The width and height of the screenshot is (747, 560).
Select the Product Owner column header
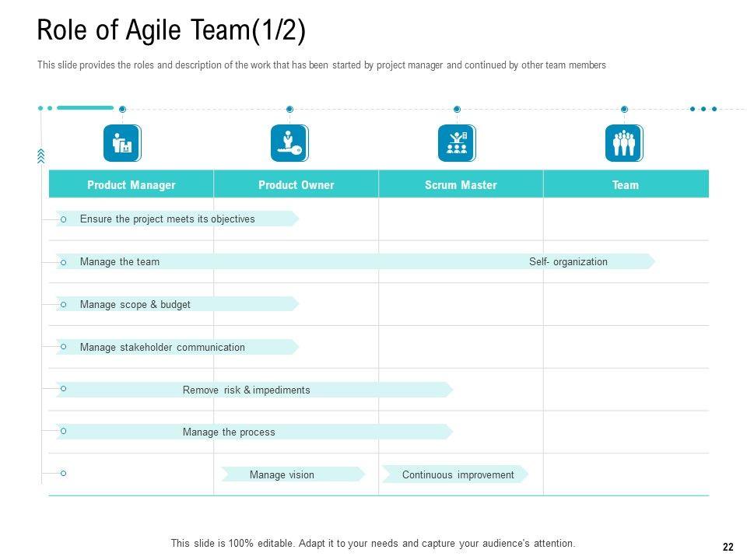[296, 185]
